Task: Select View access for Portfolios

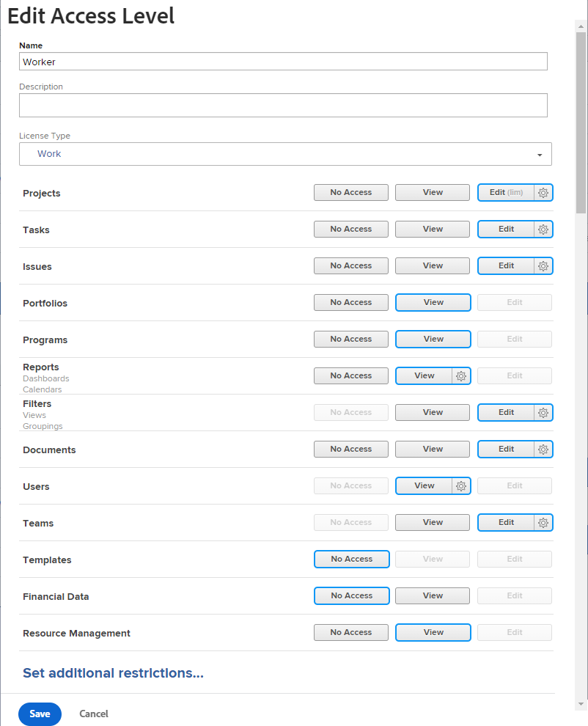Action: (433, 302)
